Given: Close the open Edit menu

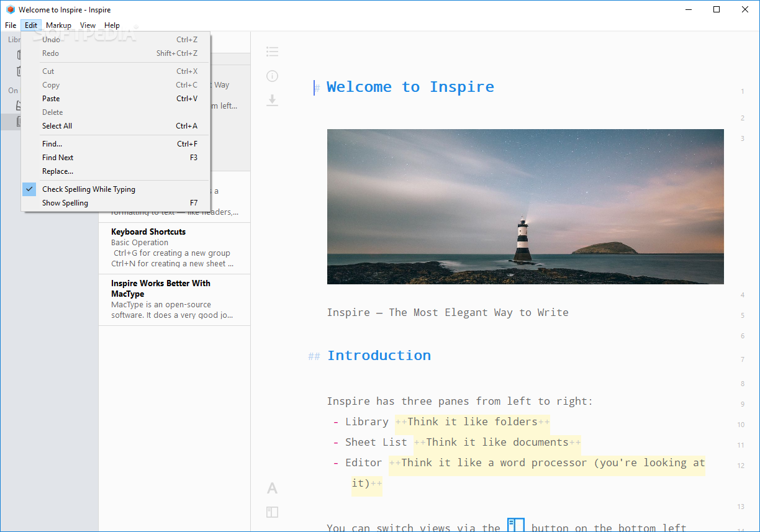Looking at the screenshot, I should (x=31, y=25).
